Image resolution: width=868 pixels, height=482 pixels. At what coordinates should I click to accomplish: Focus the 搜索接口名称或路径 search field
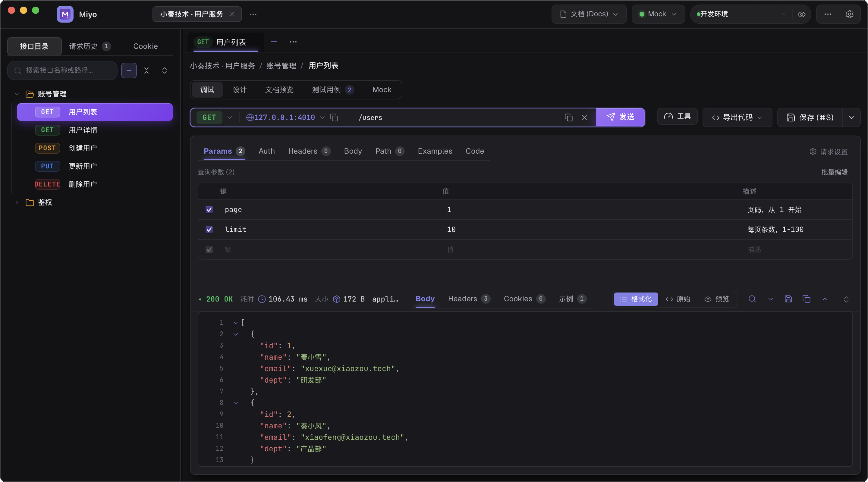click(x=62, y=70)
